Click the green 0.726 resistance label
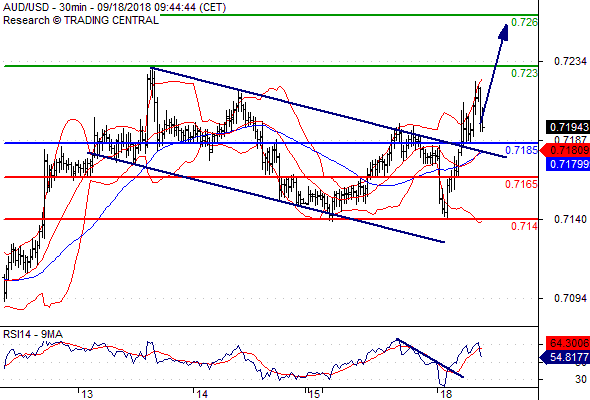This screenshot has height=400, width=590. pyautogui.click(x=525, y=22)
